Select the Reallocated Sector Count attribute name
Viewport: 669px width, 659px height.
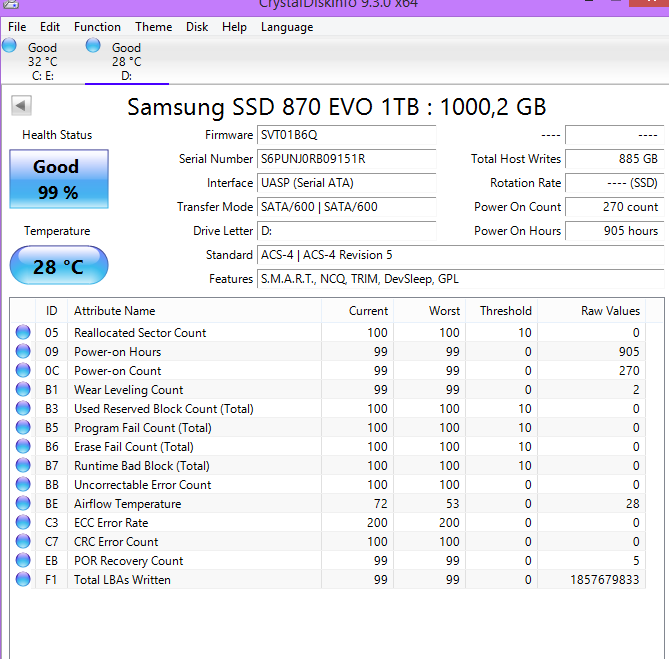(140, 333)
